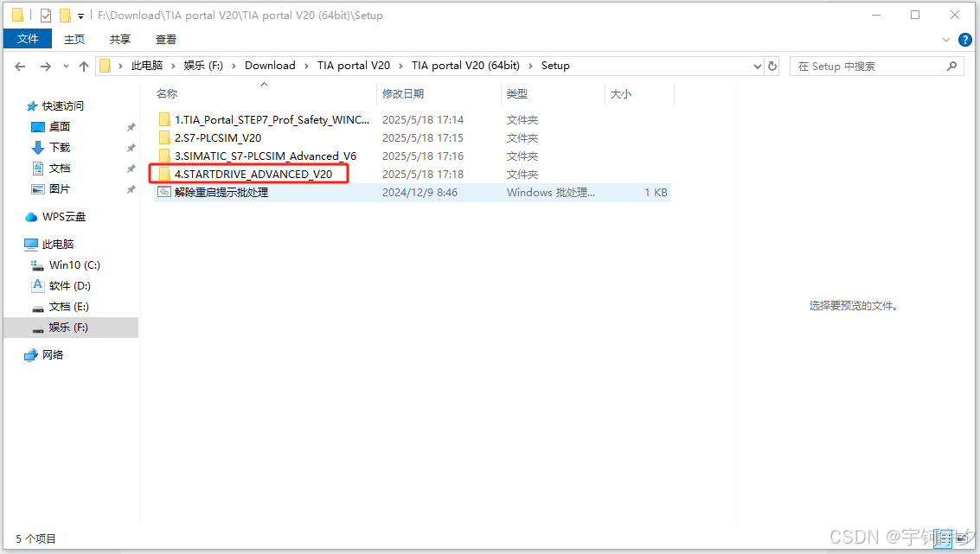Screen dimensions: 980x554
Task: Click the Windows 批处理... type cell
Action: click(x=551, y=193)
